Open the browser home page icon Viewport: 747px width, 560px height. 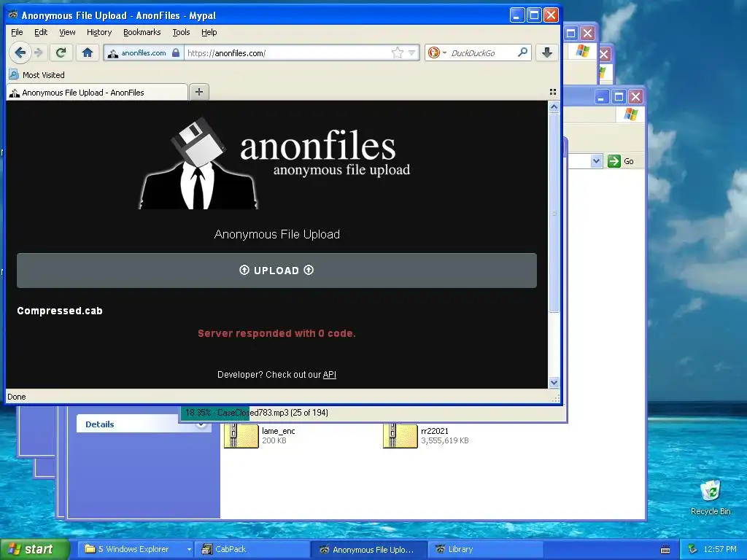[x=88, y=52]
